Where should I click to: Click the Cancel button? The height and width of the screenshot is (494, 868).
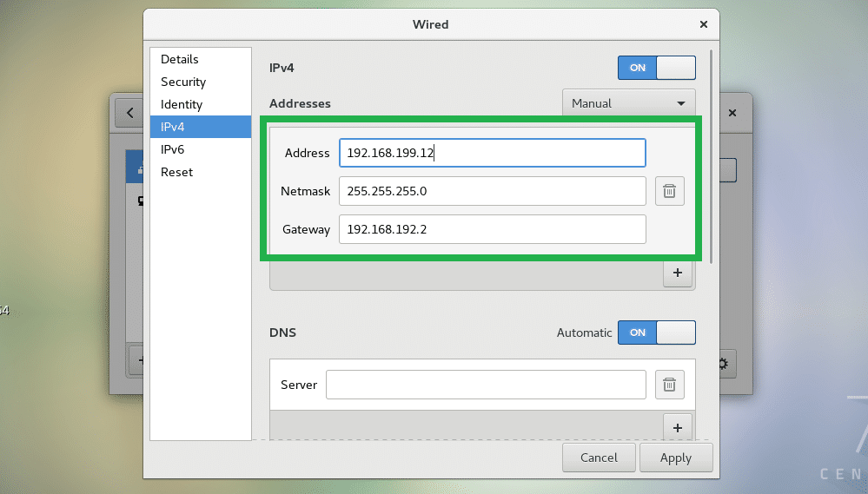point(599,458)
